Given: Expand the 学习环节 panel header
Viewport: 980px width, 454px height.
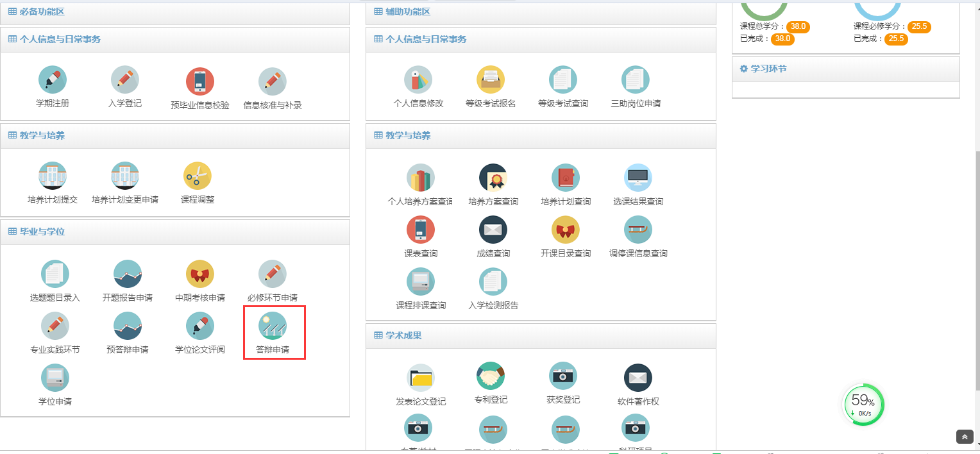Looking at the screenshot, I should pyautogui.click(x=768, y=69).
